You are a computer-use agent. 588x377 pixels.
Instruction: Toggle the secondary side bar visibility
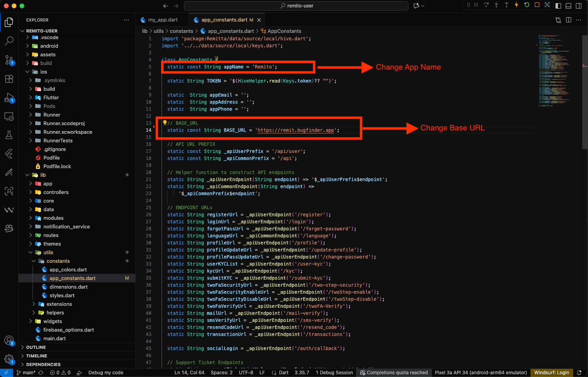click(579, 5)
